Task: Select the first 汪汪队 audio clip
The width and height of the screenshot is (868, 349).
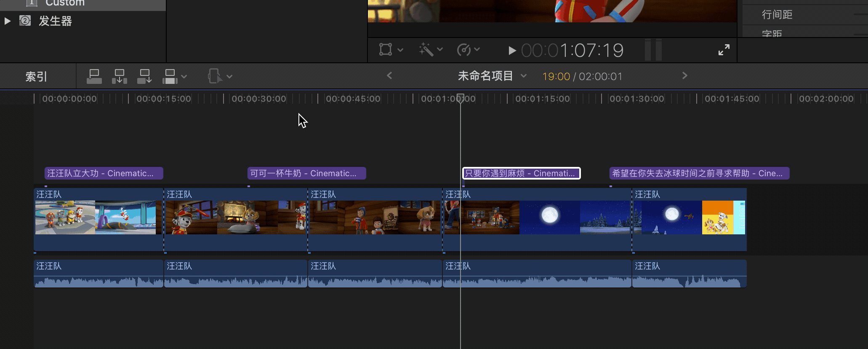Action: point(99,274)
